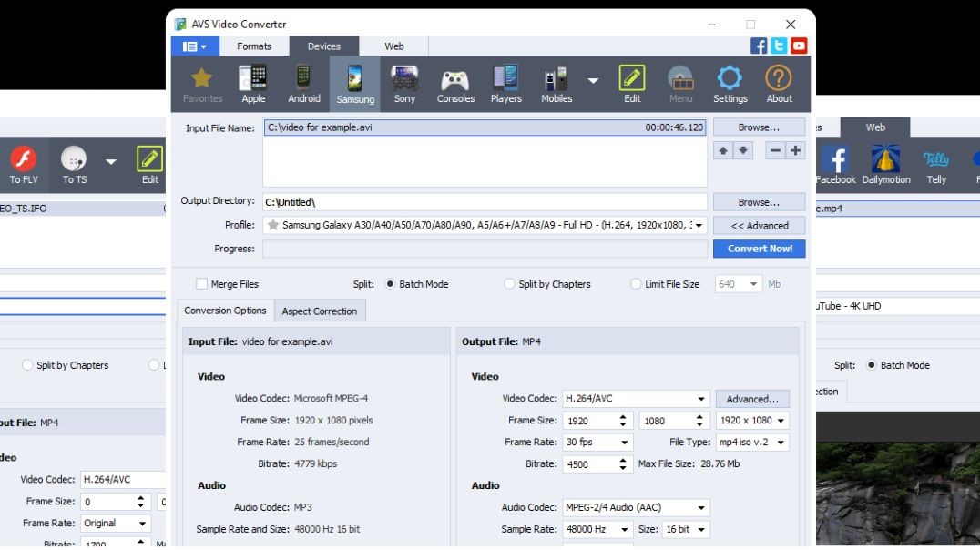
Task: Open the Favorites star category
Action: pos(202,85)
